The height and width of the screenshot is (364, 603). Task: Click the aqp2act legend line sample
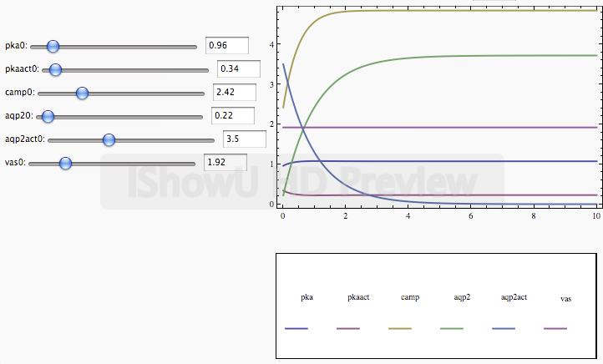(504, 329)
